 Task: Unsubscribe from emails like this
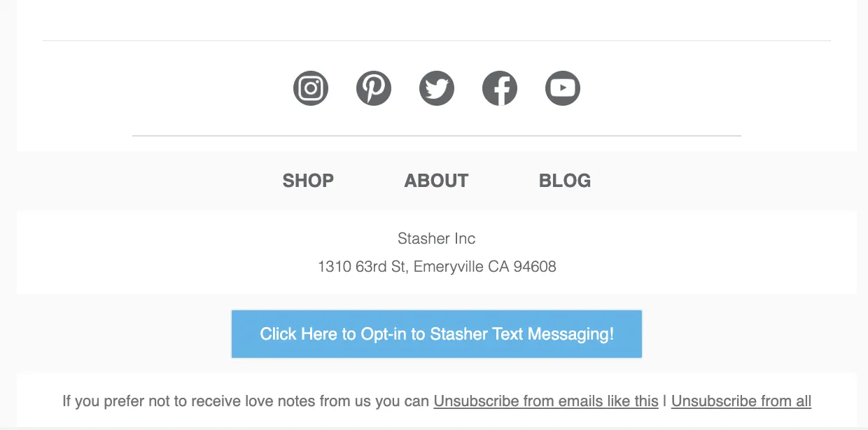[x=546, y=401]
